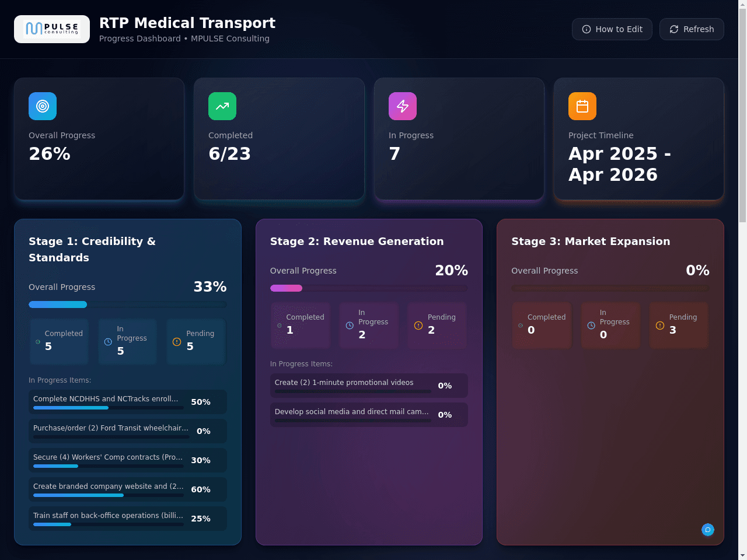Click the check icon in Stage 2 Completed
Image resolution: width=747 pixels, height=560 pixels.
[x=280, y=325]
